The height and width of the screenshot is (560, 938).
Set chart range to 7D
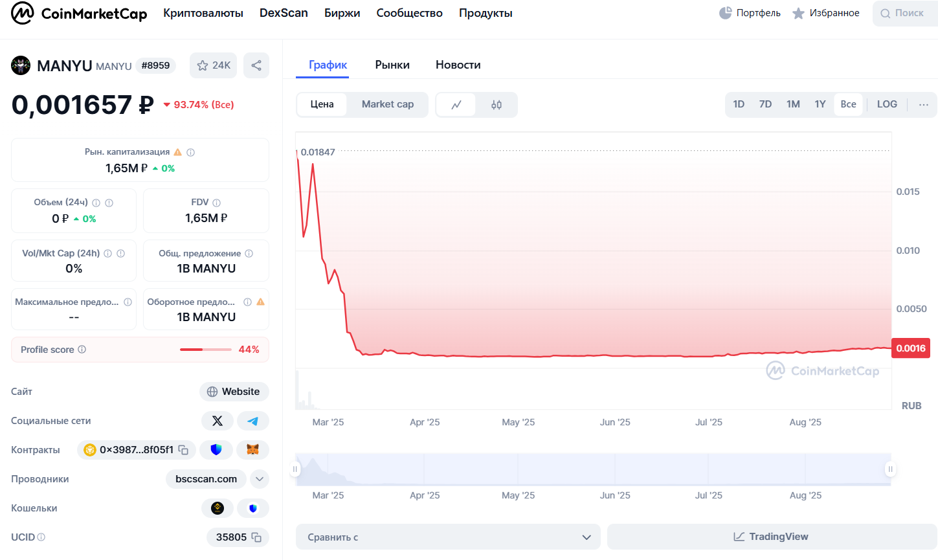tap(766, 104)
